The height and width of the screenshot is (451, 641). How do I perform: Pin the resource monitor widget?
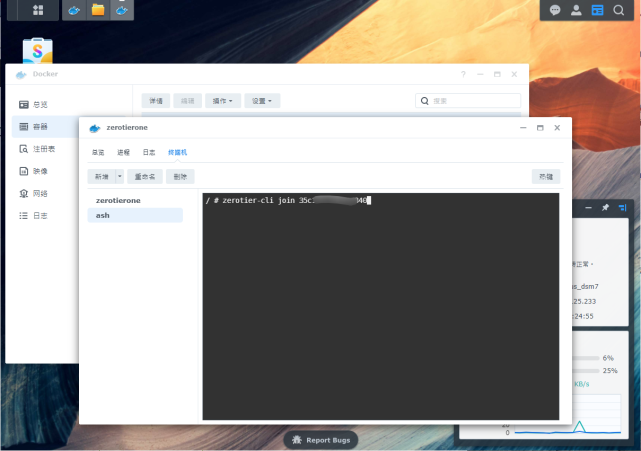[605, 208]
